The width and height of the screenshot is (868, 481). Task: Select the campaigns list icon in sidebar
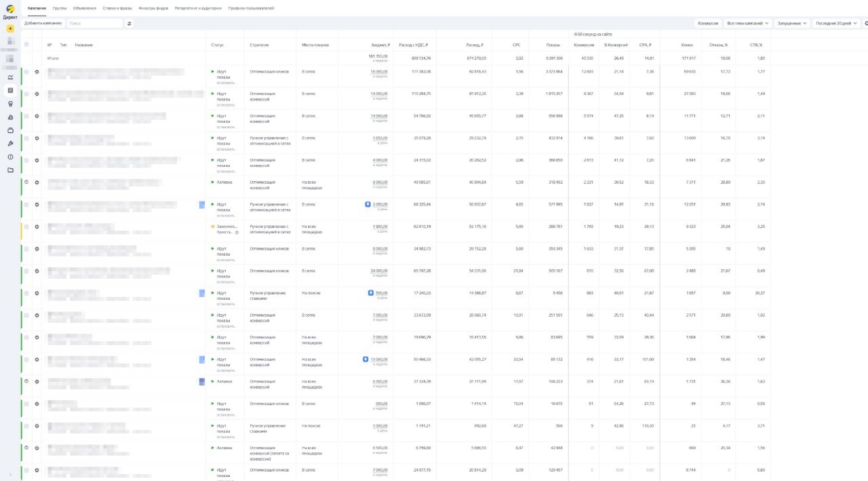pos(10,90)
